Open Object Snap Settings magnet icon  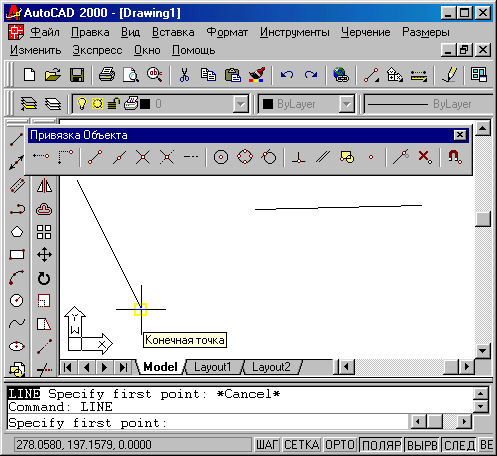(x=455, y=157)
